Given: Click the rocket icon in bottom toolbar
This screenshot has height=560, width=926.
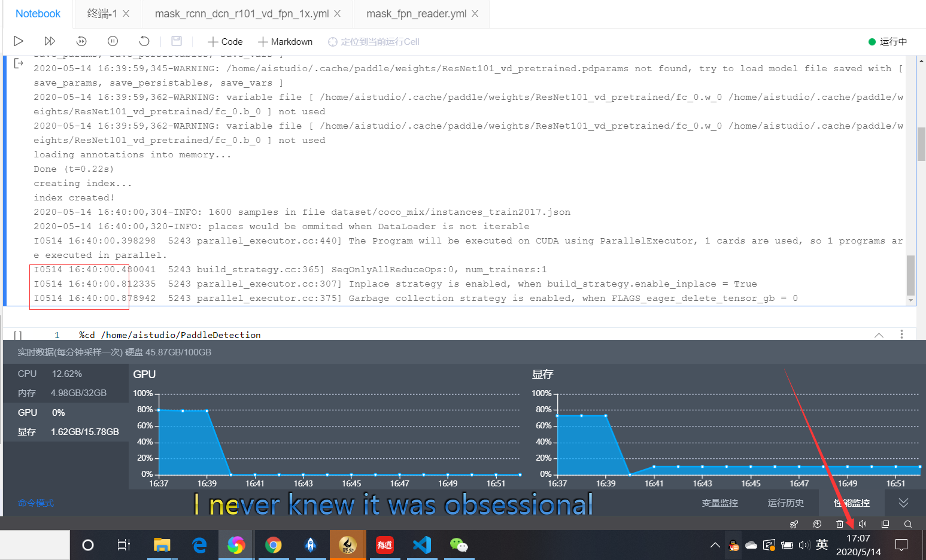Looking at the screenshot, I should [794, 524].
